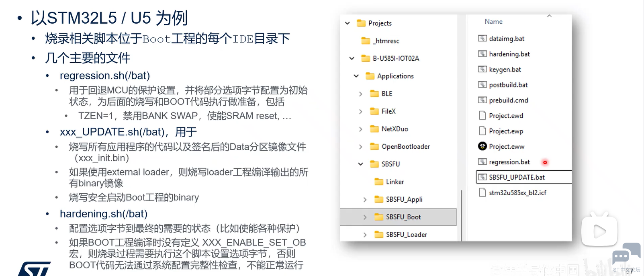
Task: Click the regression.bat file icon
Action: (482, 162)
